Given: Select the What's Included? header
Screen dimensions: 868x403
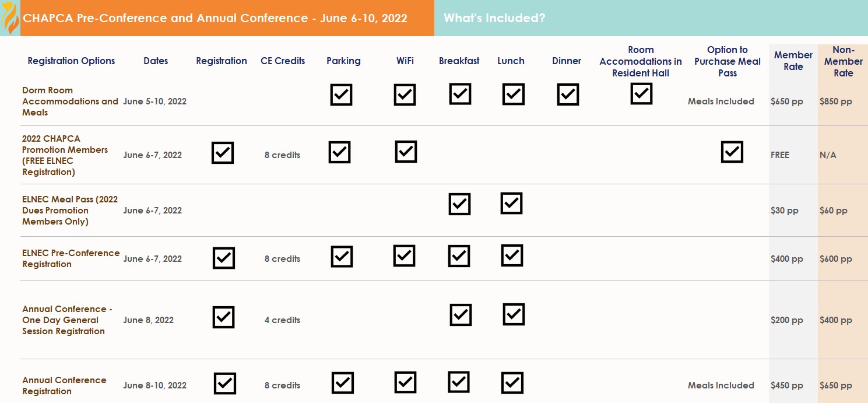Looking at the screenshot, I should pos(494,18).
